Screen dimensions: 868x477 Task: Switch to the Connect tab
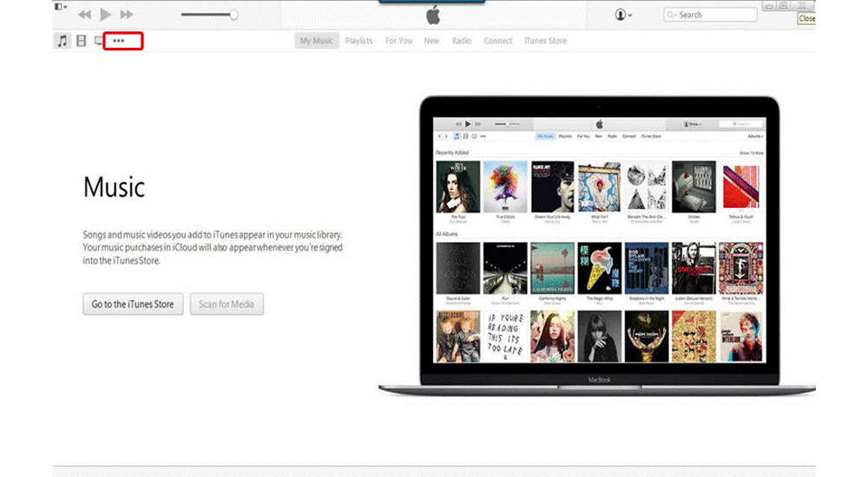click(497, 41)
